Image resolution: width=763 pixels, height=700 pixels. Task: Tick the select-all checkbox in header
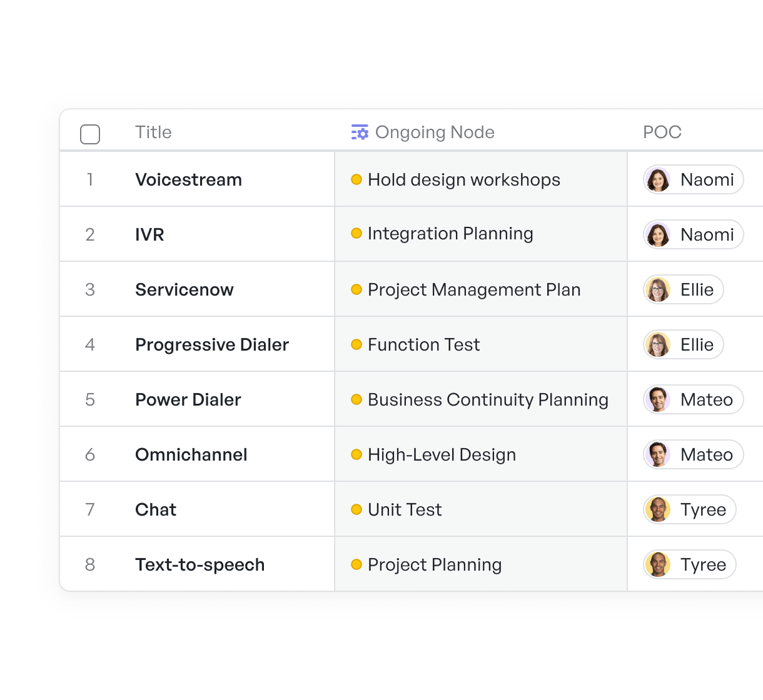coord(90,134)
